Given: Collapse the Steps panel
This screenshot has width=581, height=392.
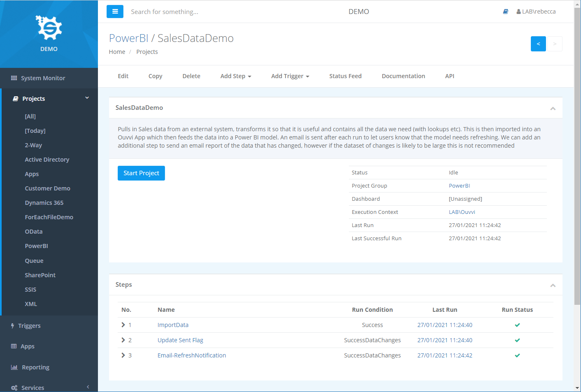Looking at the screenshot, I should [x=553, y=285].
